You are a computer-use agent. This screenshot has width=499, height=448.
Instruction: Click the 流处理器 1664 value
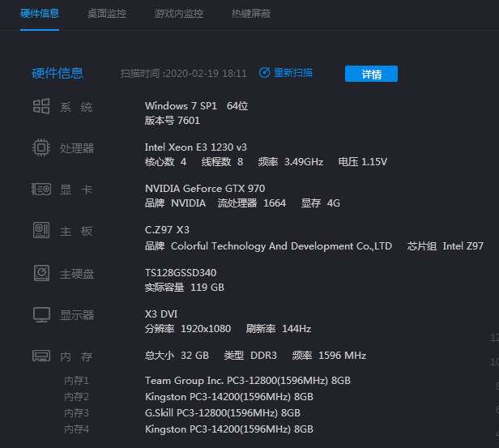click(252, 203)
